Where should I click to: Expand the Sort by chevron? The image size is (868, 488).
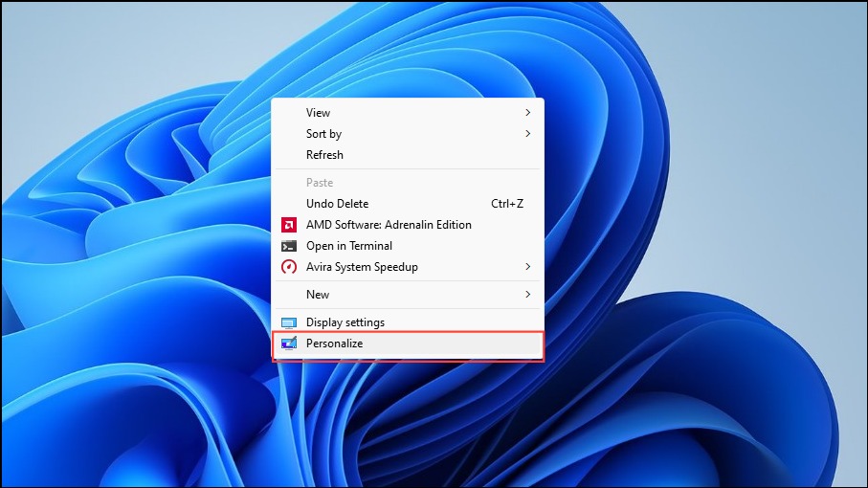point(527,133)
